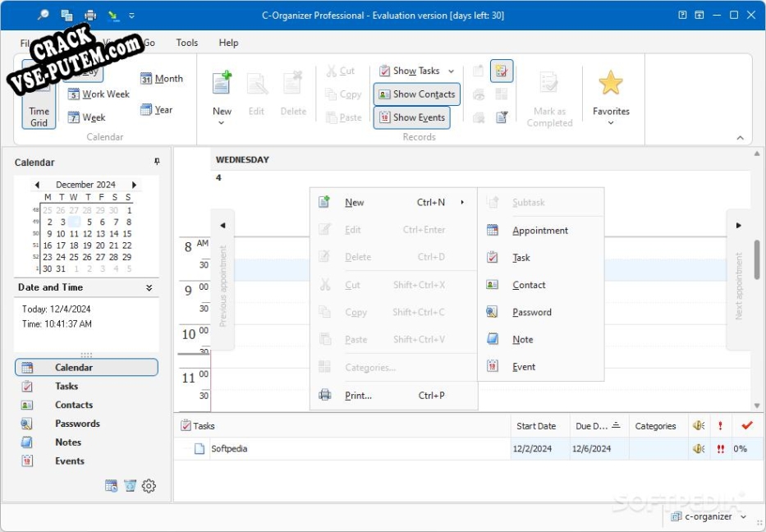Jump to the Next appointment

(738, 279)
